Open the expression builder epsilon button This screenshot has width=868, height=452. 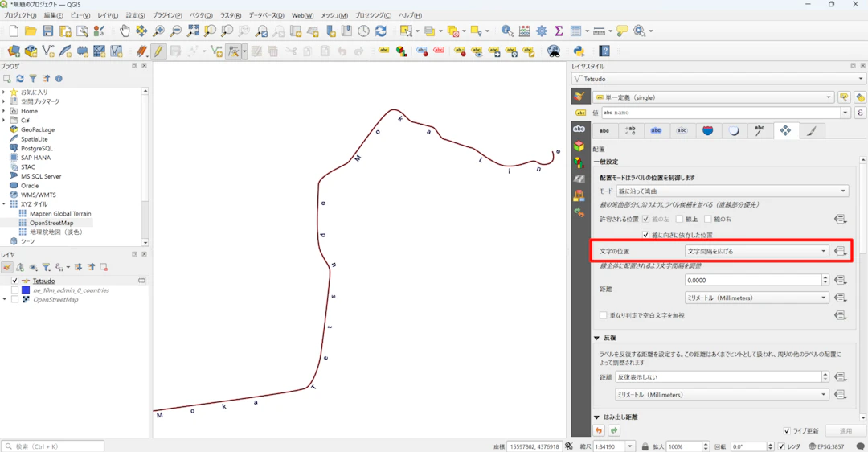(x=860, y=113)
